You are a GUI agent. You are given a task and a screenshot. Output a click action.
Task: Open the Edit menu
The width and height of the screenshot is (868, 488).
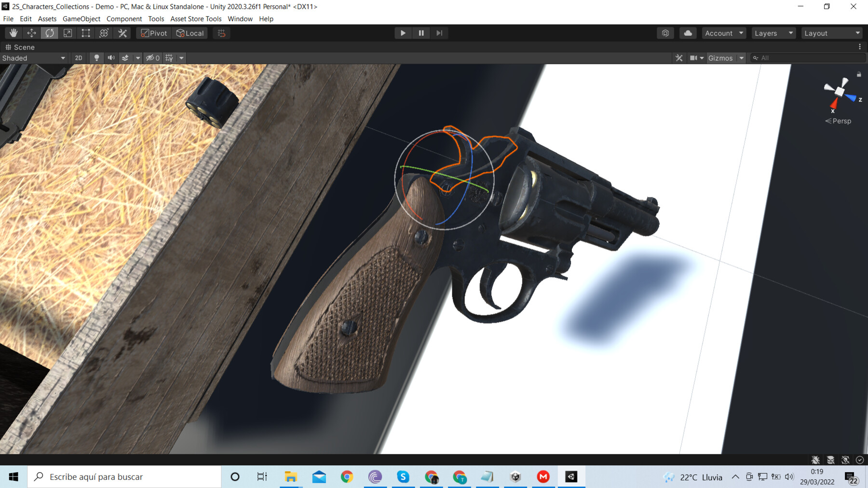pyautogui.click(x=26, y=19)
